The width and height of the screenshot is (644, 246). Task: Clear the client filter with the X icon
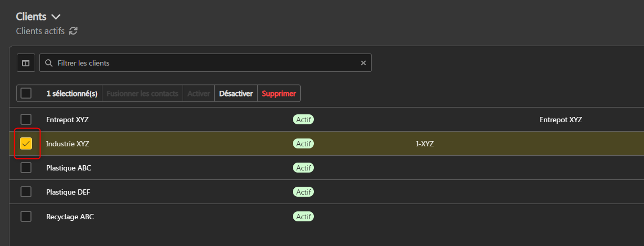click(x=363, y=63)
